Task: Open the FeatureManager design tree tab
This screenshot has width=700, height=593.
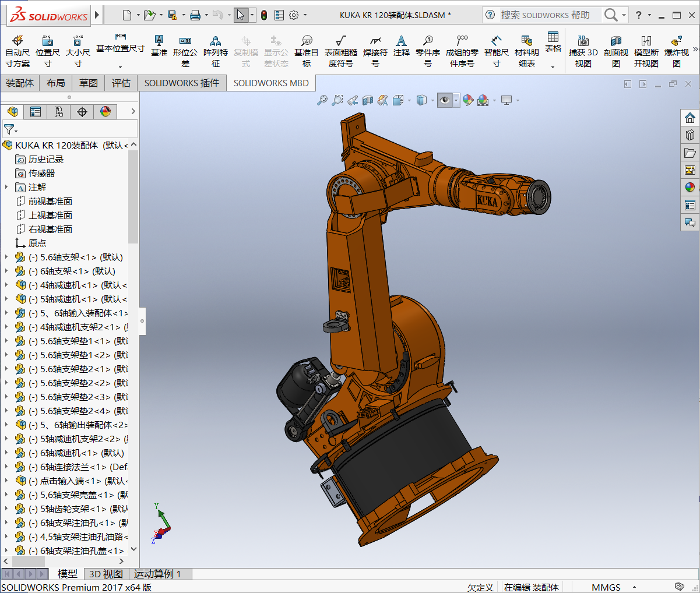Action: [x=13, y=111]
